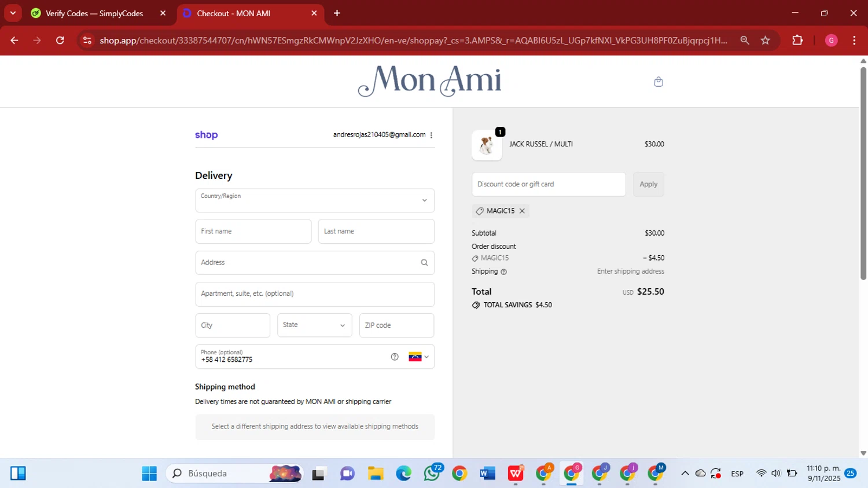The height and width of the screenshot is (488, 868).
Task: Click the Apply discount button
Action: pyautogui.click(x=648, y=184)
